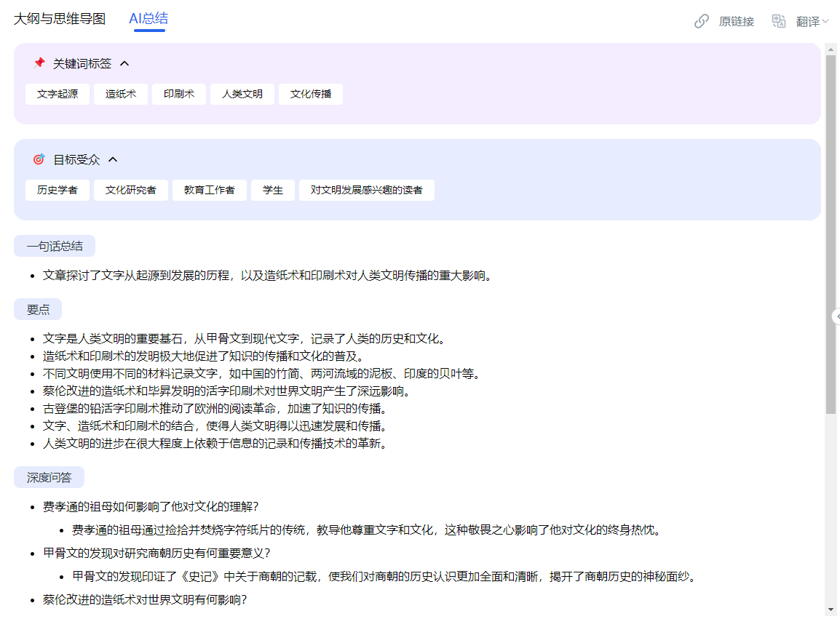840x619 pixels.
Task: Click the target icon beside 目标受众
Action: coord(39,159)
